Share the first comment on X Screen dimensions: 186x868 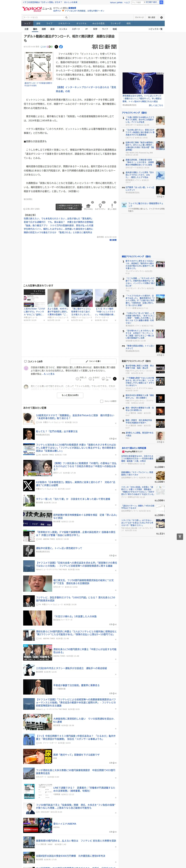114,379
